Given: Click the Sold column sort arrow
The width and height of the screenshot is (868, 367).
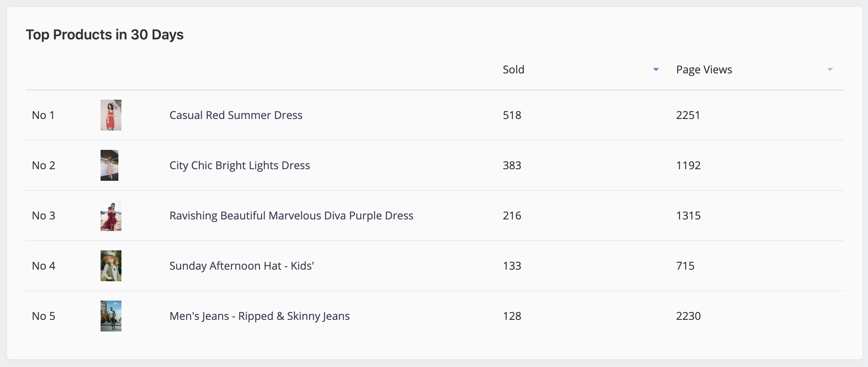Looking at the screenshot, I should tap(656, 70).
